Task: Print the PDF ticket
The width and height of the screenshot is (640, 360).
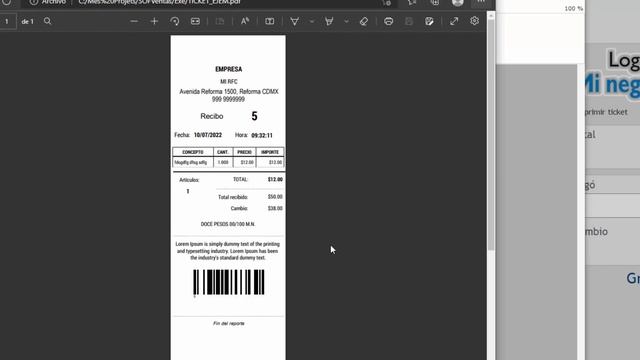Action: 389,21
